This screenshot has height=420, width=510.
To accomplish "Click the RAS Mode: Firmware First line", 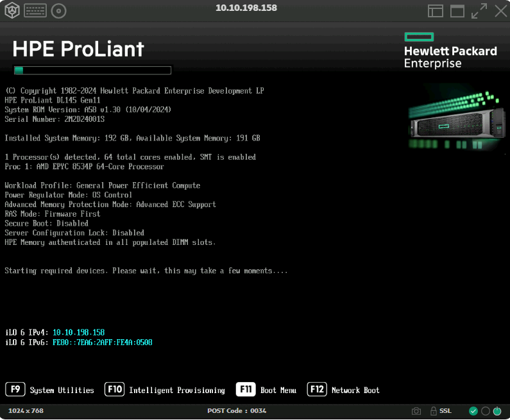I will click(x=53, y=214).
